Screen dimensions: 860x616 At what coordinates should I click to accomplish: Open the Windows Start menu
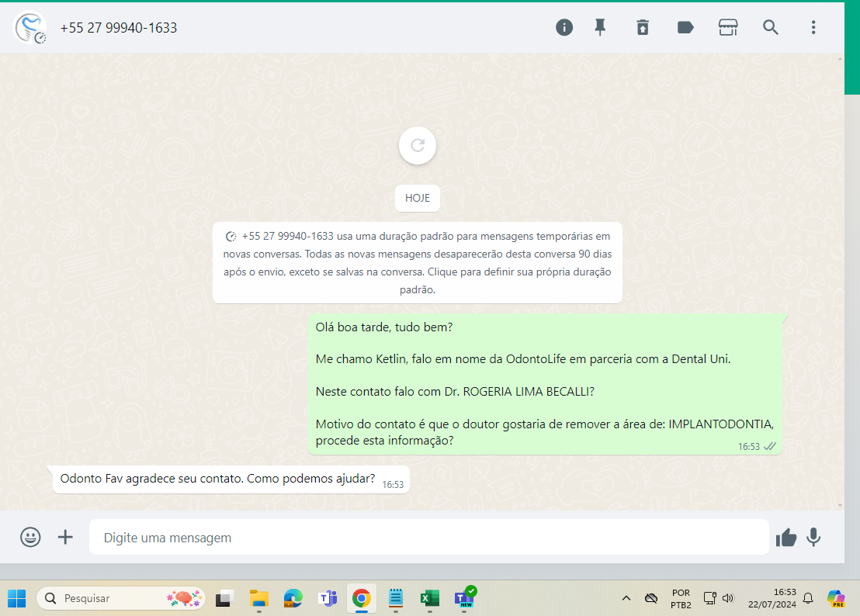click(16, 598)
